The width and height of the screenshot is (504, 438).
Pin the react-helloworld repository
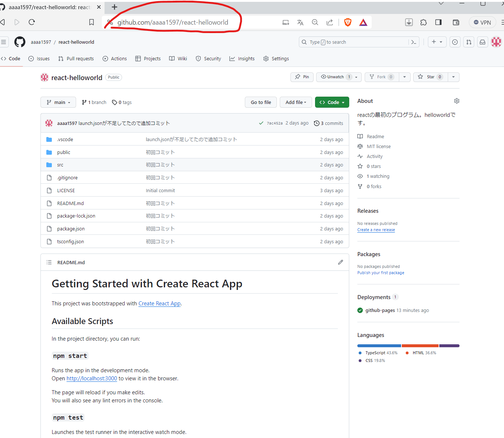tap(302, 77)
